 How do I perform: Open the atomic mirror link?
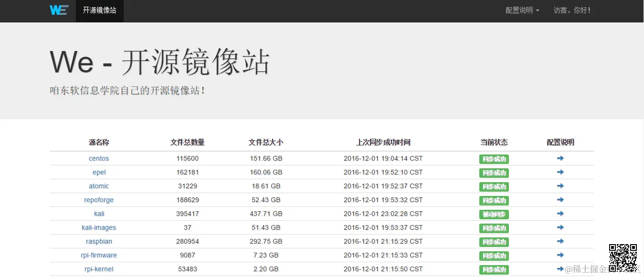click(x=99, y=186)
